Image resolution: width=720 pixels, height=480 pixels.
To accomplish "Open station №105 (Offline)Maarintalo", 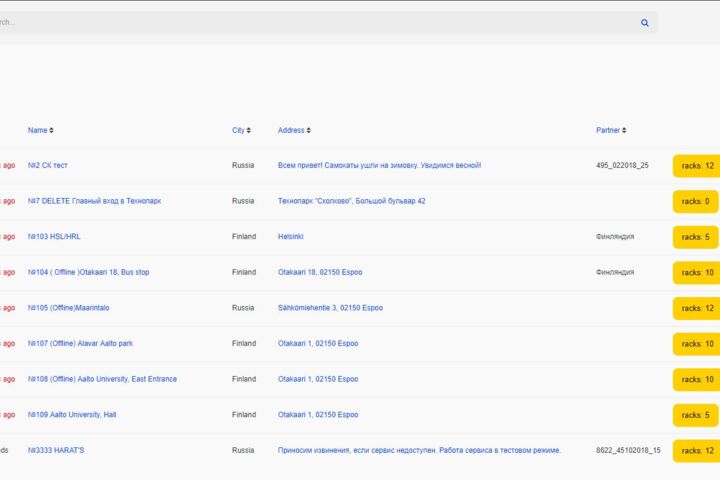I will 68,308.
